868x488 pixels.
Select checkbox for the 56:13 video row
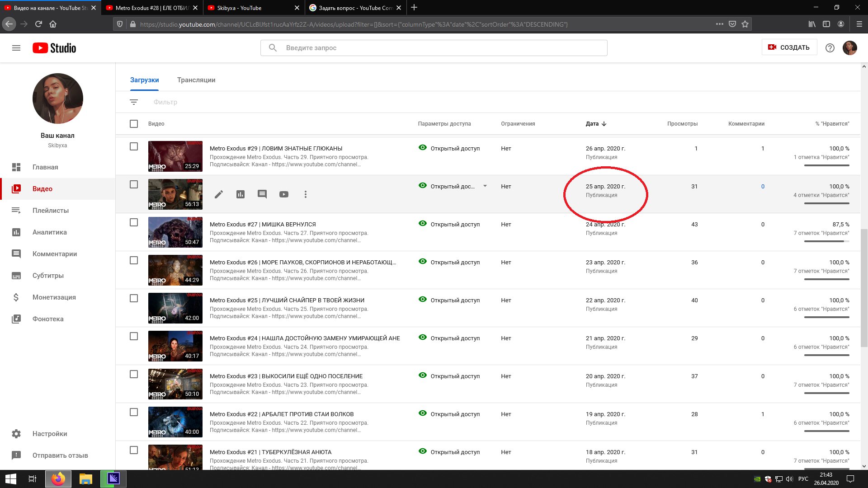click(134, 184)
